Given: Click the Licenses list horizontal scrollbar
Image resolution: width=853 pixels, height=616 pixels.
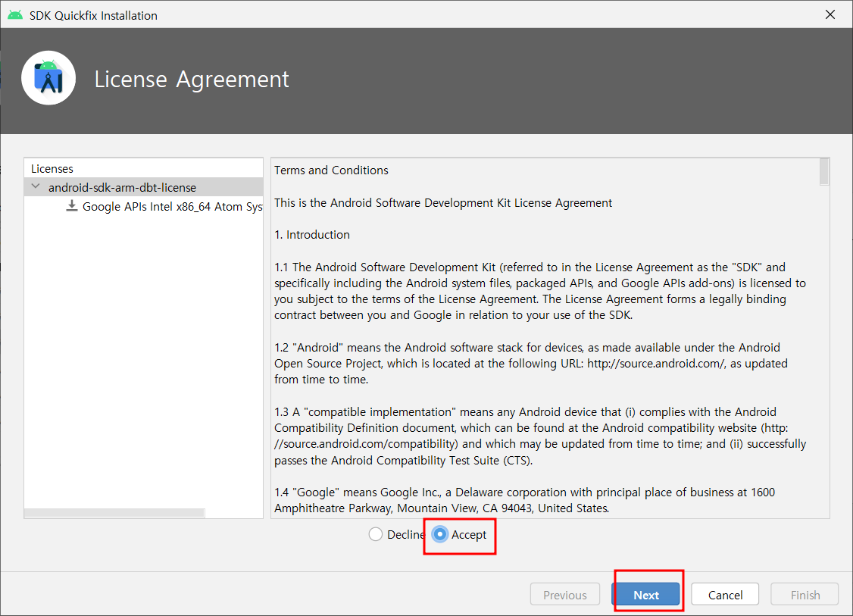Looking at the screenshot, I should pos(114,513).
